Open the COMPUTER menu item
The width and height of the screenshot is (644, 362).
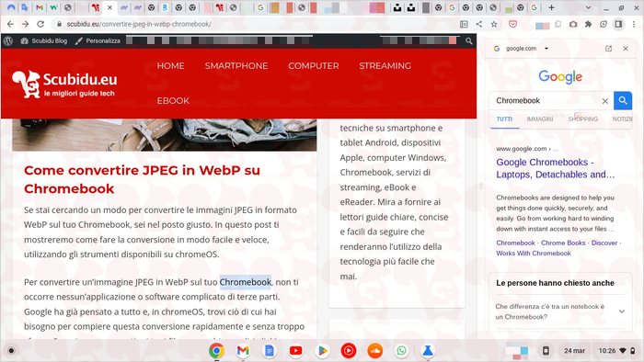pyautogui.click(x=314, y=65)
